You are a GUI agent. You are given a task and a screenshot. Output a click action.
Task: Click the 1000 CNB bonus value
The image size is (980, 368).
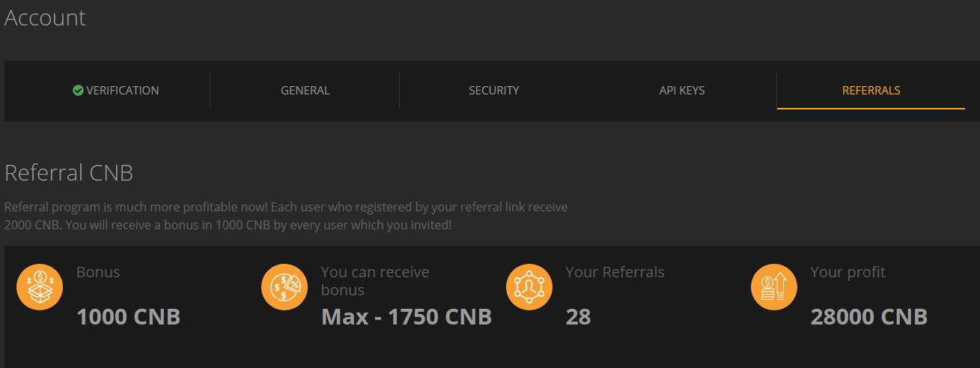(x=129, y=317)
